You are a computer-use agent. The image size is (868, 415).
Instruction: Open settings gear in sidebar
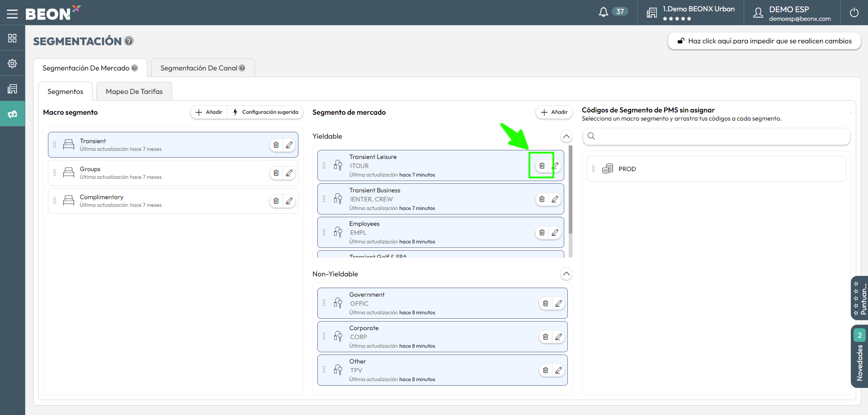tap(12, 64)
